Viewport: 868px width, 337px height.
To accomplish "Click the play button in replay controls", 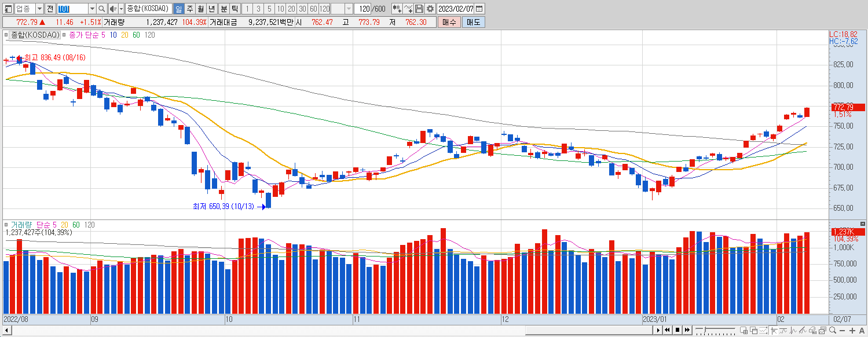I will click(x=658, y=330).
